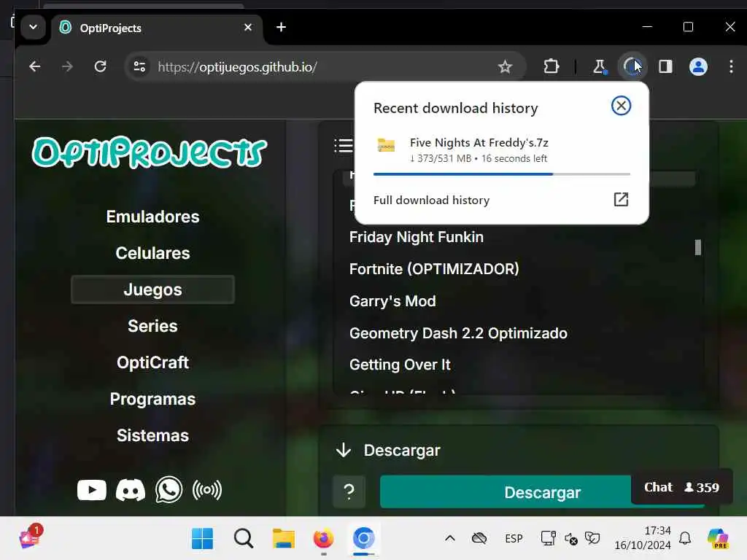
Task: Click the Chrome downloads progress icon
Action: pos(632,66)
